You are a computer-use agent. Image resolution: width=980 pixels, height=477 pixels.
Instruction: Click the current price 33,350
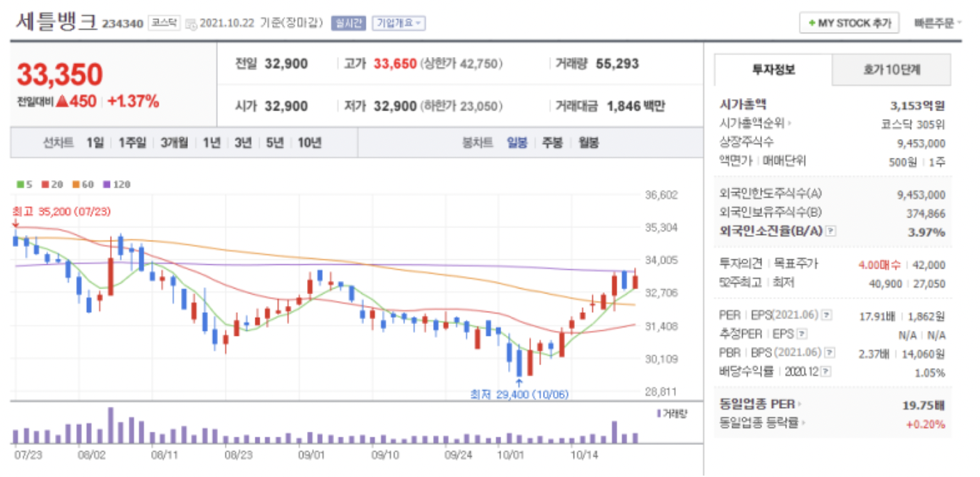pos(60,74)
